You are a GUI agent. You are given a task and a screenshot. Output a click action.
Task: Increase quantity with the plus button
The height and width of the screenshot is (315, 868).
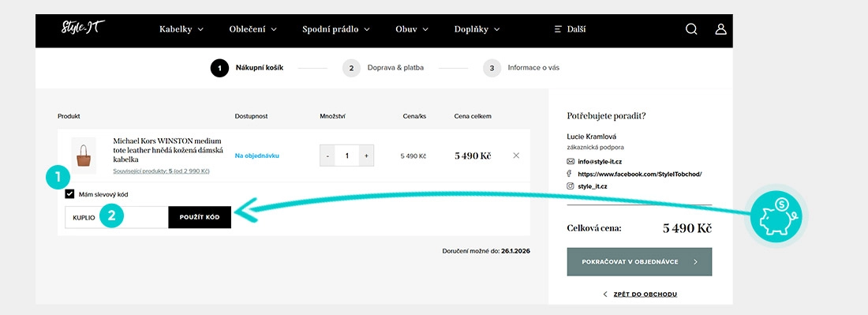[x=366, y=156]
